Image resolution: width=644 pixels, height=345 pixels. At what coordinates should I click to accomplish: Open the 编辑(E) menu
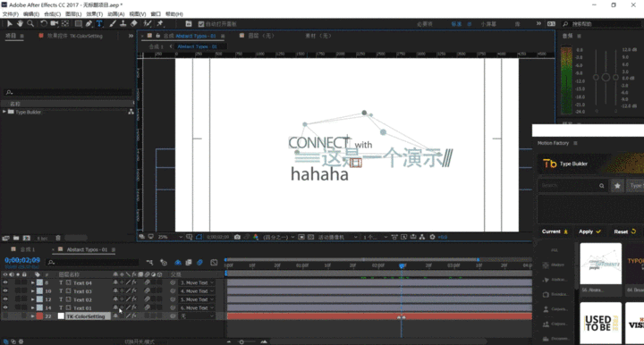[31, 14]
